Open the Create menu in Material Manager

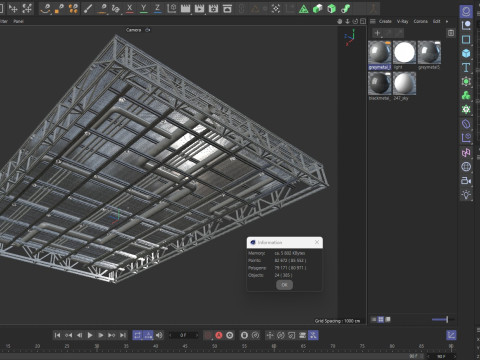point(385,21)
